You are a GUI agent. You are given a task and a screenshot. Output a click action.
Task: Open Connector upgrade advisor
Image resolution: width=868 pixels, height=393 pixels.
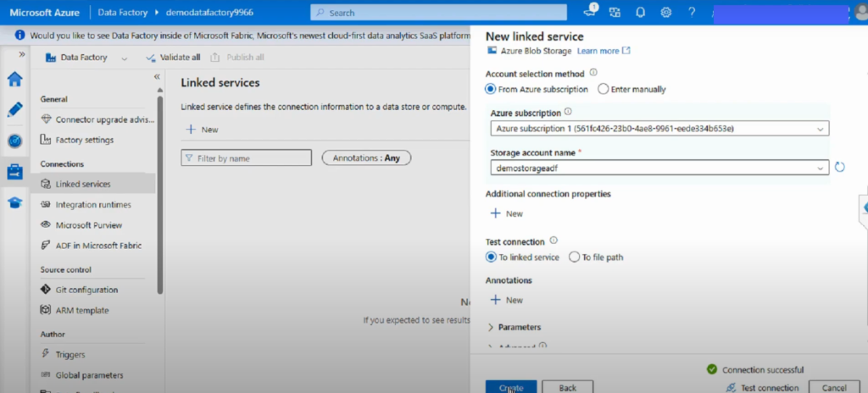tap(98, 119)
